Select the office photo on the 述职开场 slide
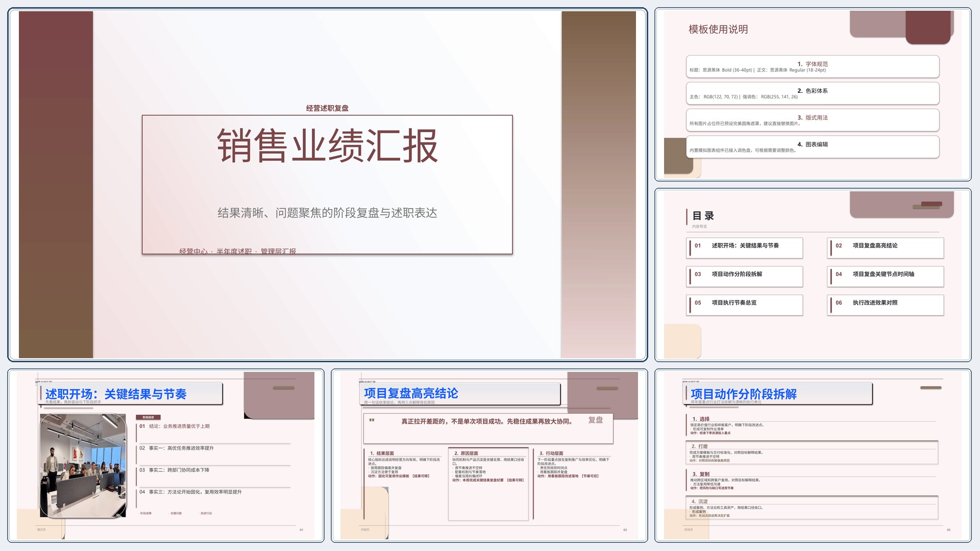The width and height of the screenshot is (980, 551). [83, 466]
